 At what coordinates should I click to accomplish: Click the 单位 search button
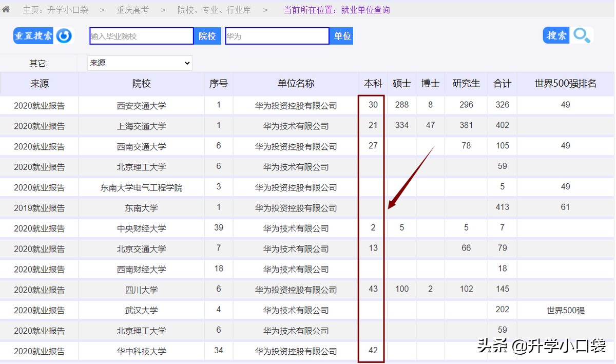click(341, 36)
